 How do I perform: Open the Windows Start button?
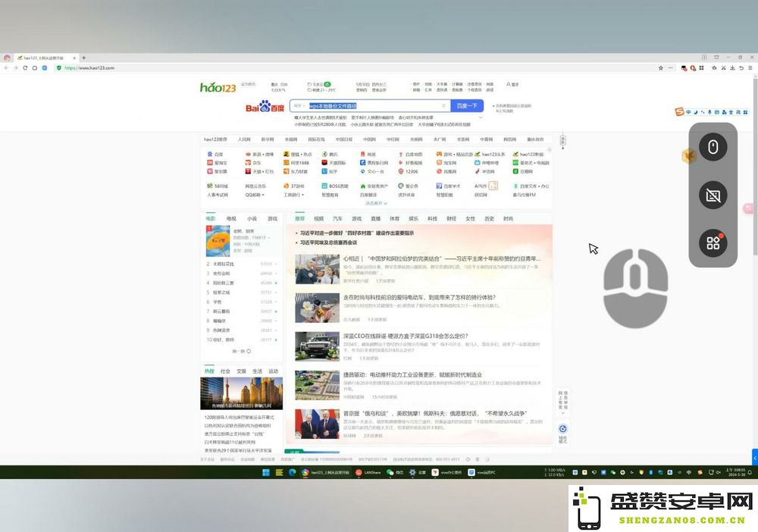click(266, 473)
